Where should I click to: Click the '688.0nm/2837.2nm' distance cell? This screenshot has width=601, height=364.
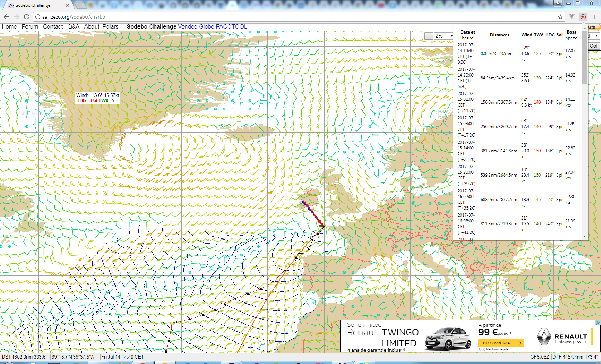[x=499, y=200]
